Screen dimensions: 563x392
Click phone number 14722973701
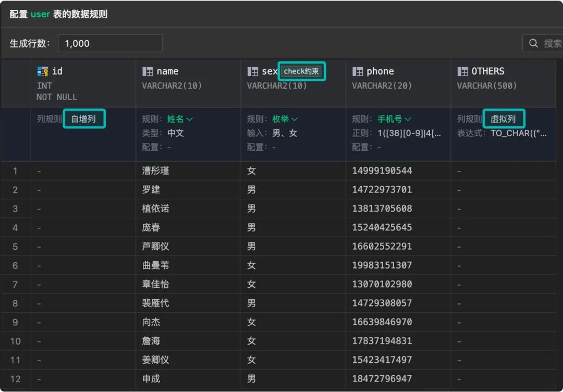(x=382, y=190)
